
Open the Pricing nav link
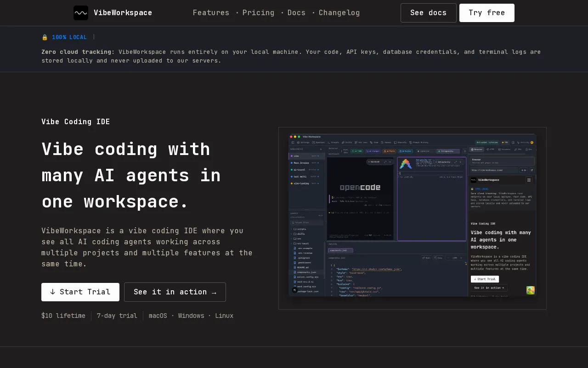[x=258, y=13]
